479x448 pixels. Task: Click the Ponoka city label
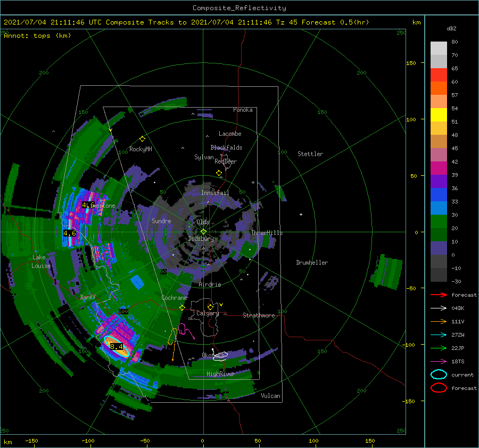[x=243, y=110]
